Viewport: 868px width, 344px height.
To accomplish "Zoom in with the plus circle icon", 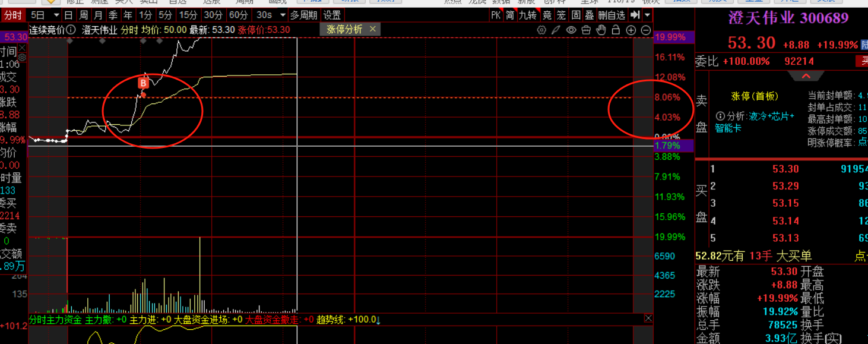I will [631, 30].
